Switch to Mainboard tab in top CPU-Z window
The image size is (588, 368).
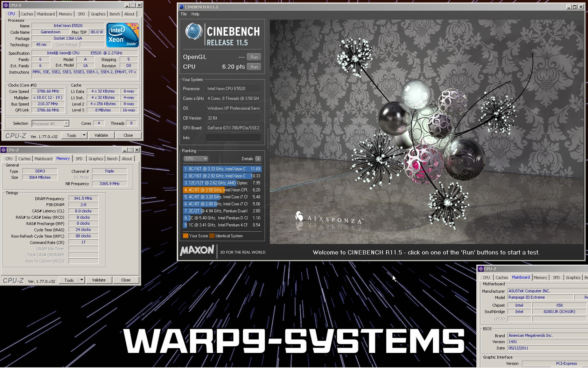click(x=46, y=14)
